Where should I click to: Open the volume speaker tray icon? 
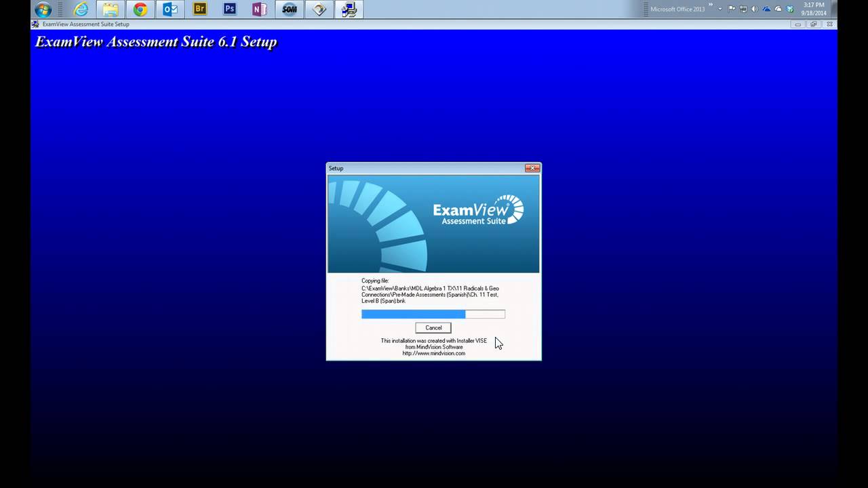755,9
